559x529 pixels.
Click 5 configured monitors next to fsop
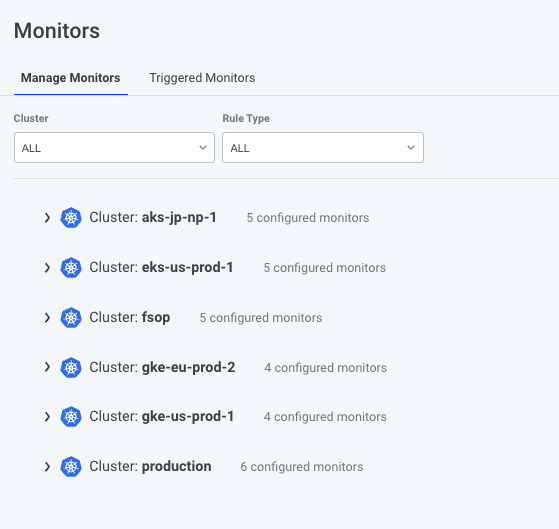pos(261,318)
